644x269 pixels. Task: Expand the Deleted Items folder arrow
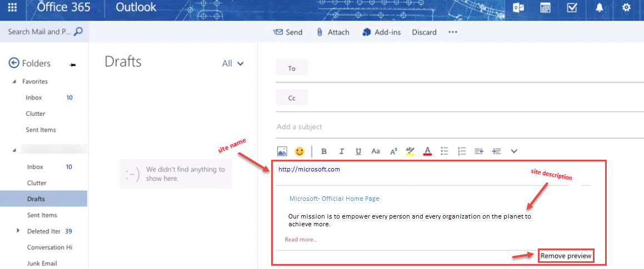pyautogui.click(x=18, y=231)
